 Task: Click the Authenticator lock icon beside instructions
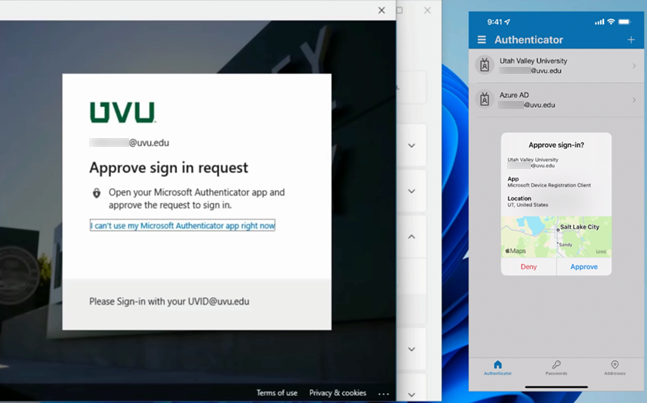point(96,193)
